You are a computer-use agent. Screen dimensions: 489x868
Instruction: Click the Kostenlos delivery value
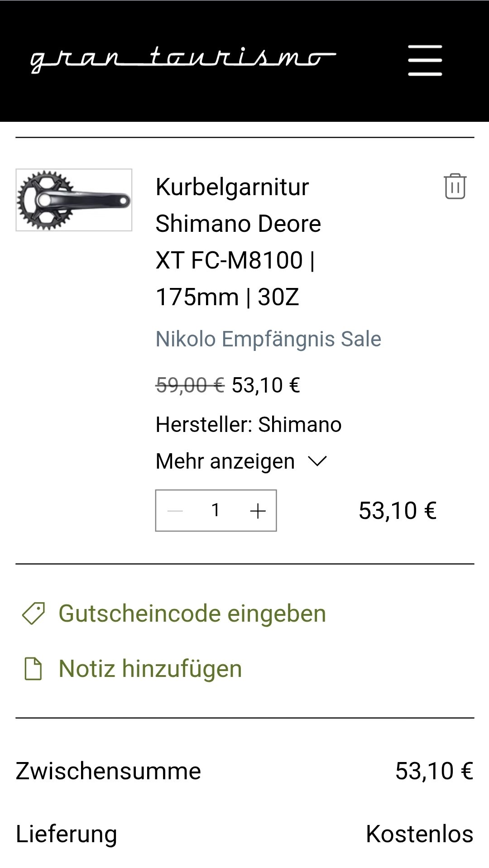pyautogui.click(x=419, y=834)
